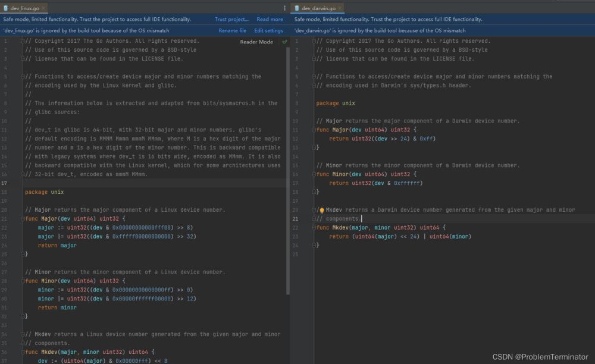Viewport: 595px width, 364px height.
Task: Collapse the copyright comment in dev_darwin.go
Action: (x=314, y=41)
